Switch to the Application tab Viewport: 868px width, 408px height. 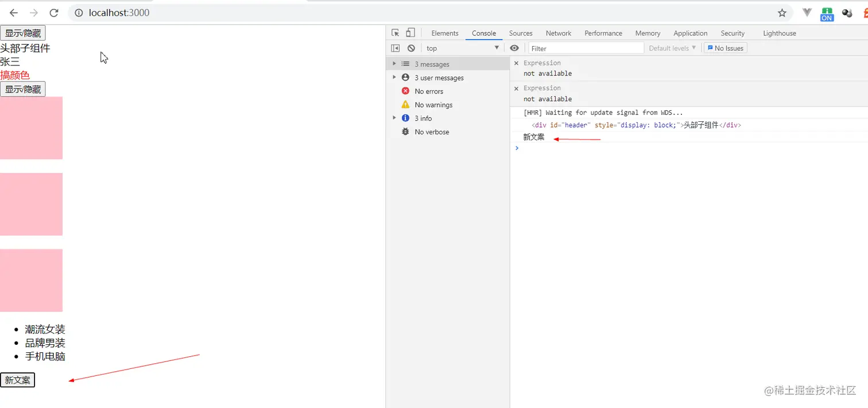click(690, 33)
